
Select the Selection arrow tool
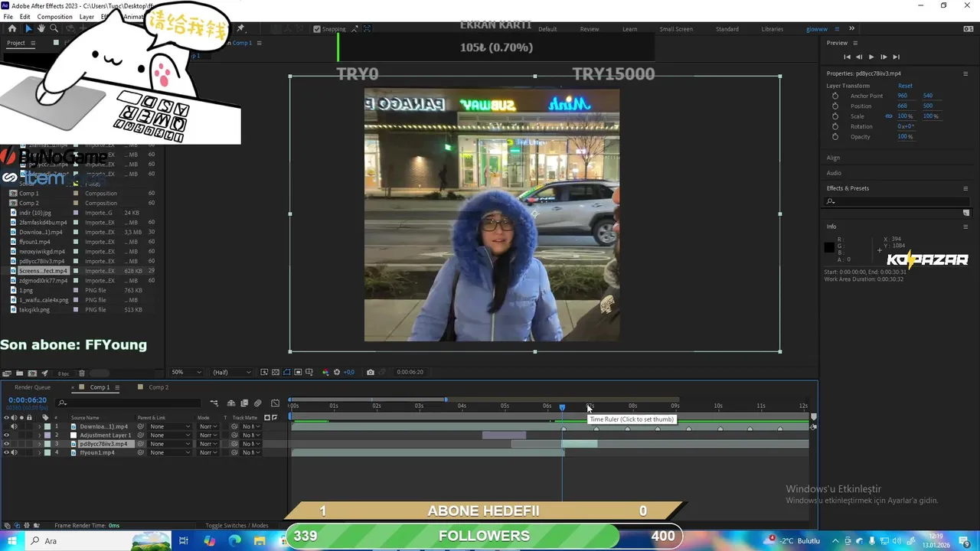[28, 28]
